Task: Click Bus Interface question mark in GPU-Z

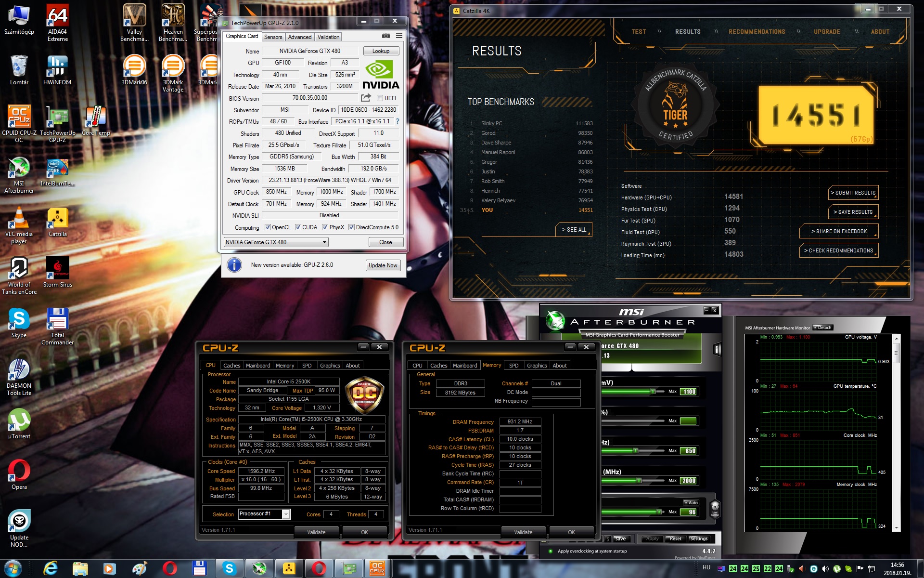Action: click(x=397, y=121)
